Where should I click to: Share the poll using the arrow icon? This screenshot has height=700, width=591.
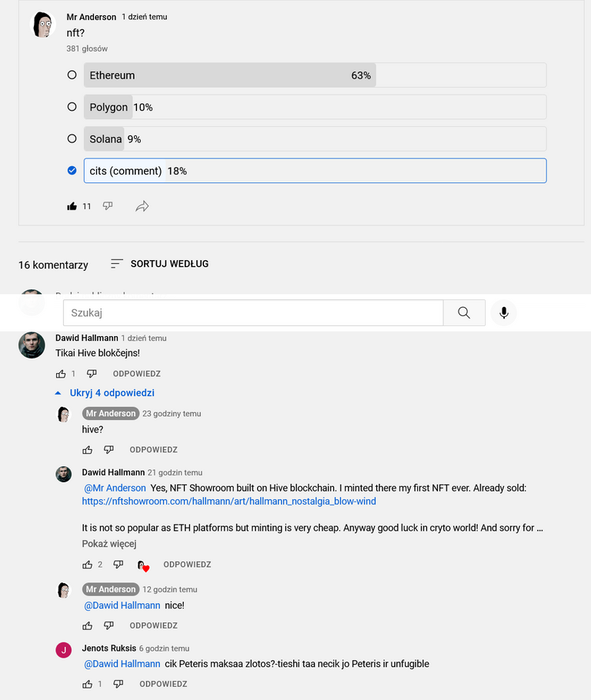[x=142, y=206]
